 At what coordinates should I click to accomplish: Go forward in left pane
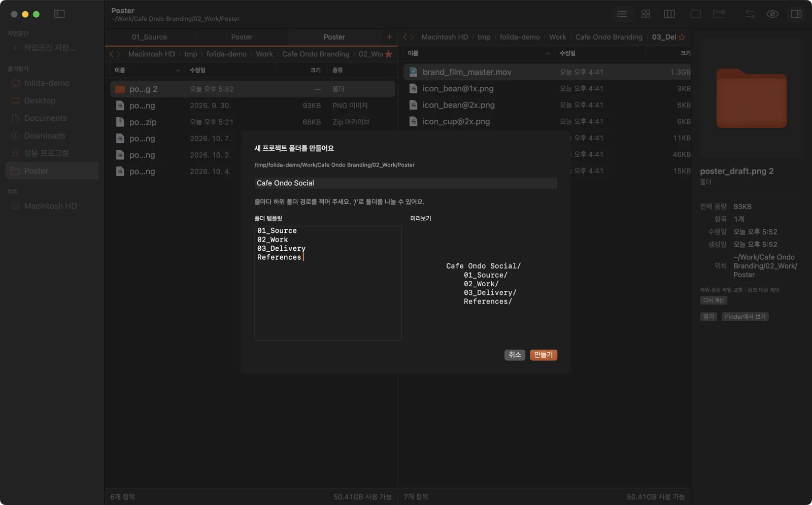(x=119, y=54)
